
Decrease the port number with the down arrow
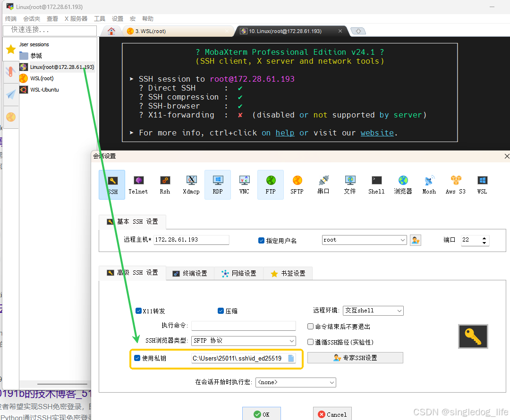484,243
